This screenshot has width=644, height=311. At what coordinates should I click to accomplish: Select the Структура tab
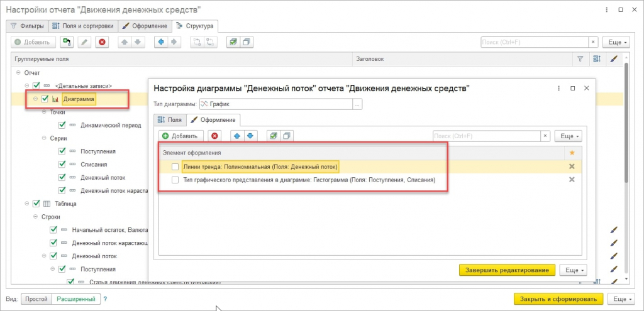click(x=195, y=26)
